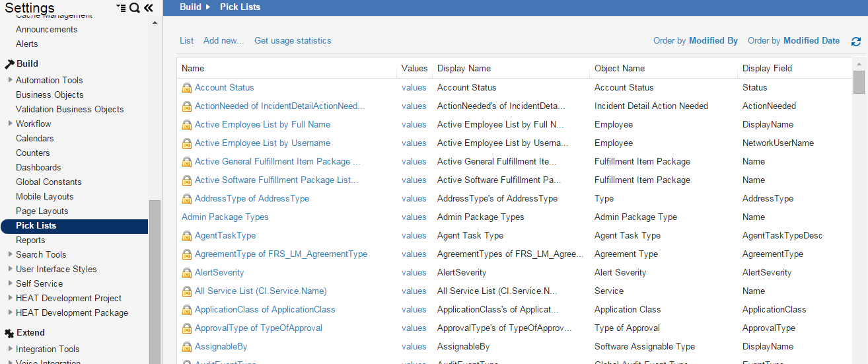Click the lock icon next to AgentTaskType
The width and height of the screenshot is (868, 364).
pos(186,236)
